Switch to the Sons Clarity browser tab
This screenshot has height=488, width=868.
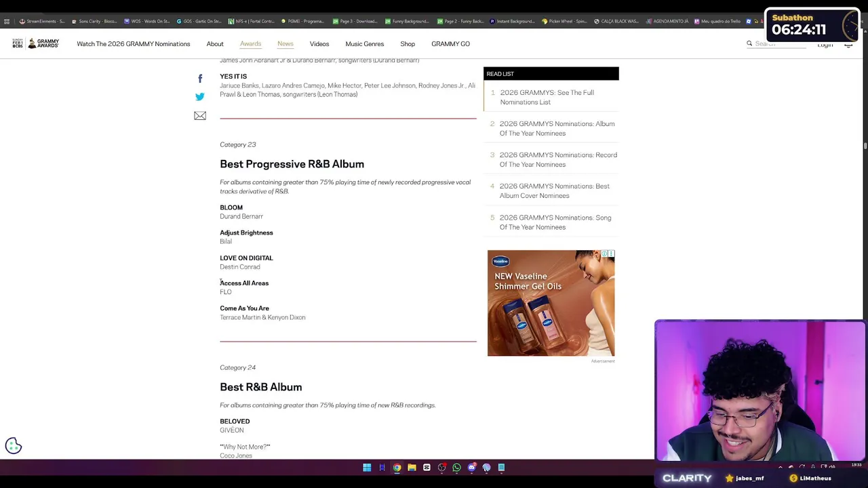[x=94, y=21]
